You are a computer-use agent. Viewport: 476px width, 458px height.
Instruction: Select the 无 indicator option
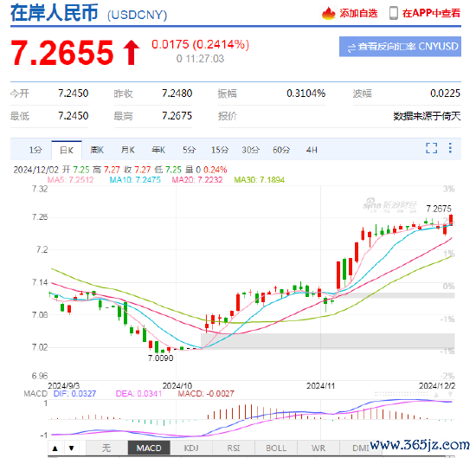[x=106, y=448]
